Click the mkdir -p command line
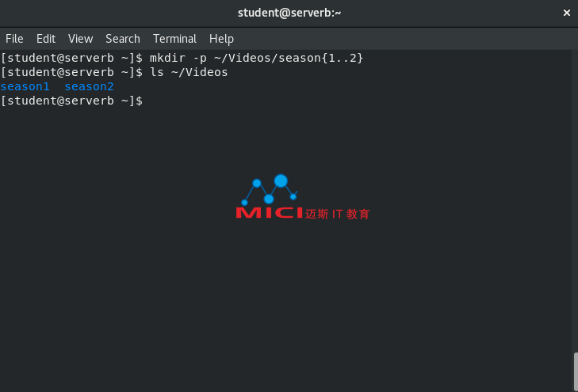 coord(182,58)
